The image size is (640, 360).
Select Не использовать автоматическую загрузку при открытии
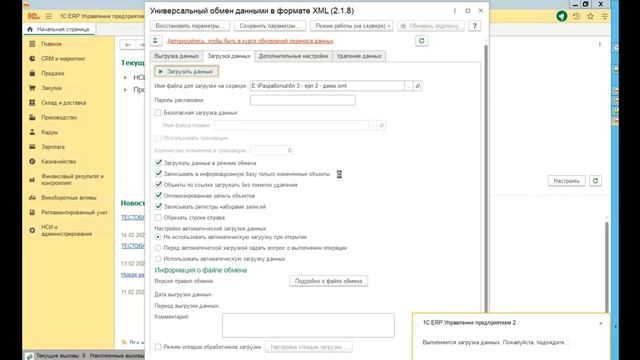point(158,237)
